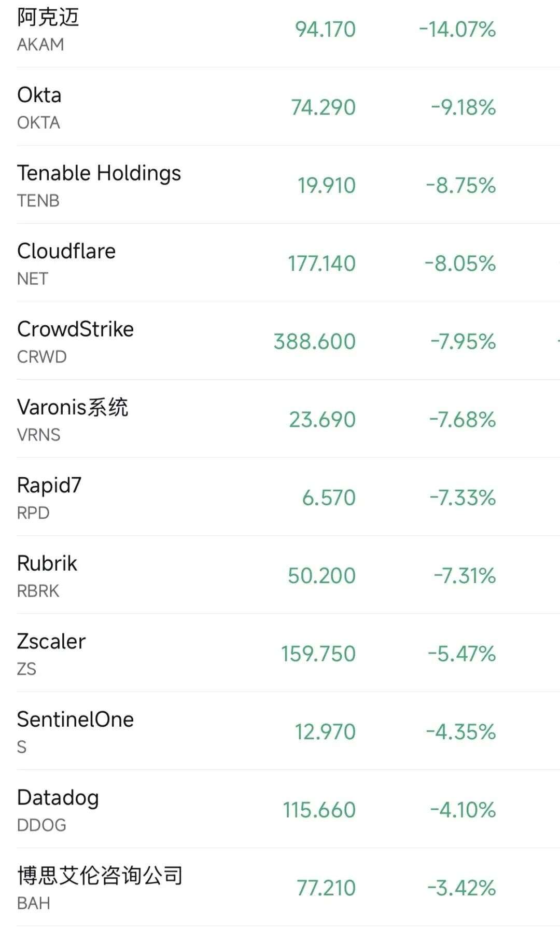Click the AKAM -14.07% change value
Image resolution: width=560 pixels, height=927 pixels.
(x=457, y=30)
